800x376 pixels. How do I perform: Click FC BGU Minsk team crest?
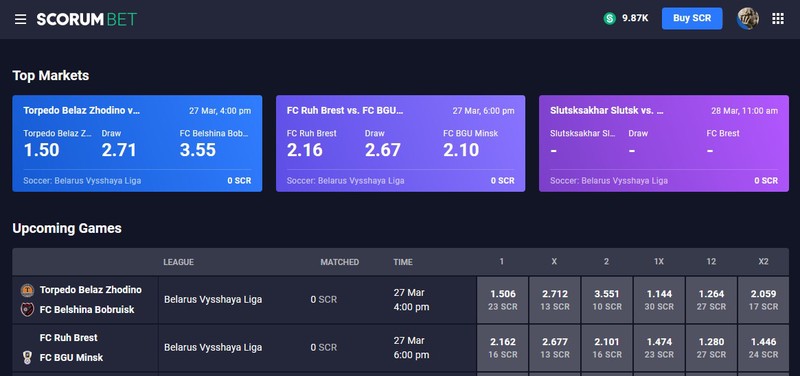[x=27, y=358]
